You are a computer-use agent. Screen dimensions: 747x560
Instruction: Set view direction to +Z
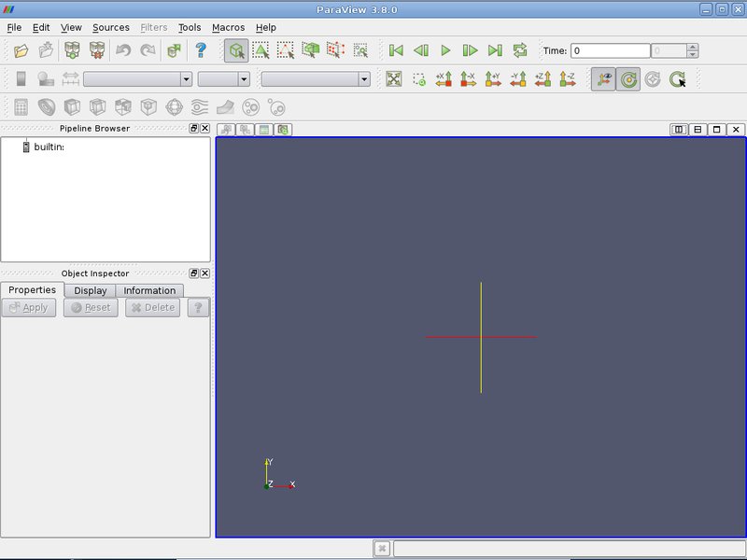pos(543,79)
